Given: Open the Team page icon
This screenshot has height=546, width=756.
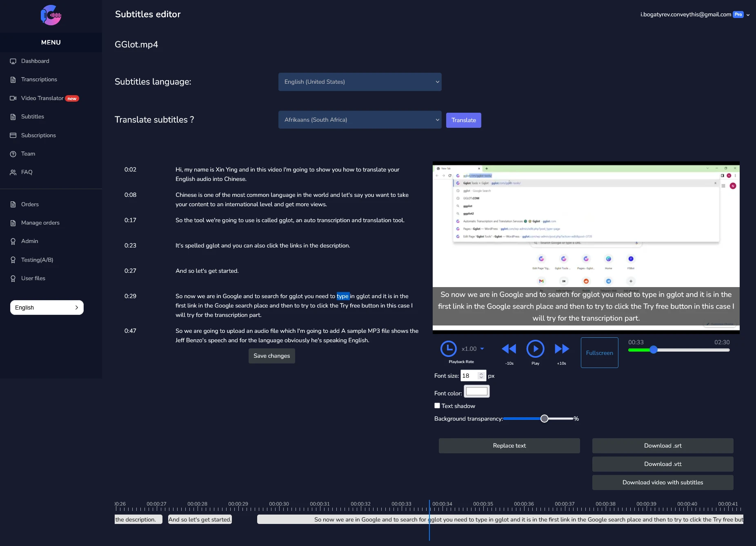Looking at the screenshot, I should 13,154.
